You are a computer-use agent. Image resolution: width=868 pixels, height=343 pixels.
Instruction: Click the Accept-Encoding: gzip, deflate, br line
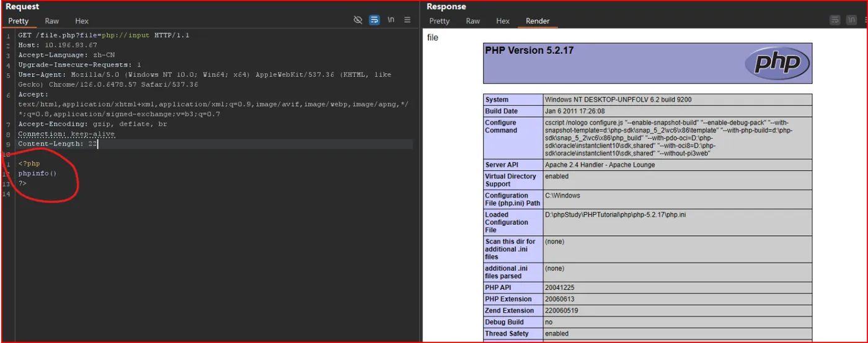(92, 124)
